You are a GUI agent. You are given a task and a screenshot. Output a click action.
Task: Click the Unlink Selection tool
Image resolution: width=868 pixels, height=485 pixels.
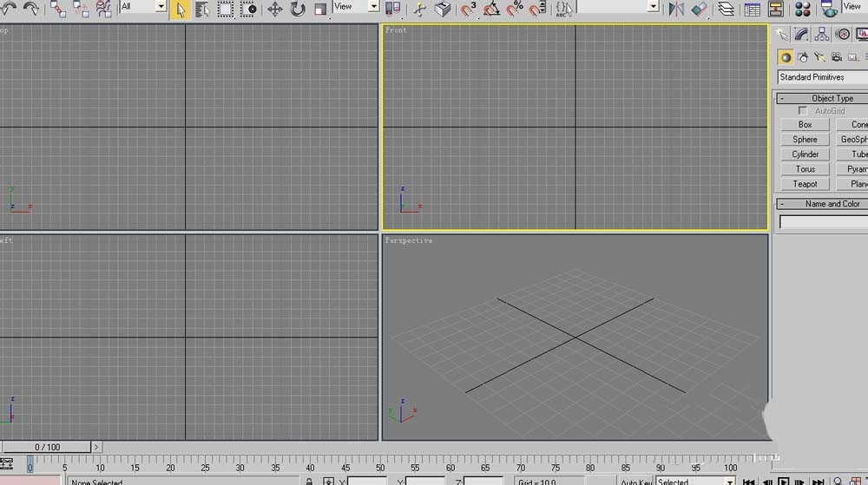(x=81, y=9)
